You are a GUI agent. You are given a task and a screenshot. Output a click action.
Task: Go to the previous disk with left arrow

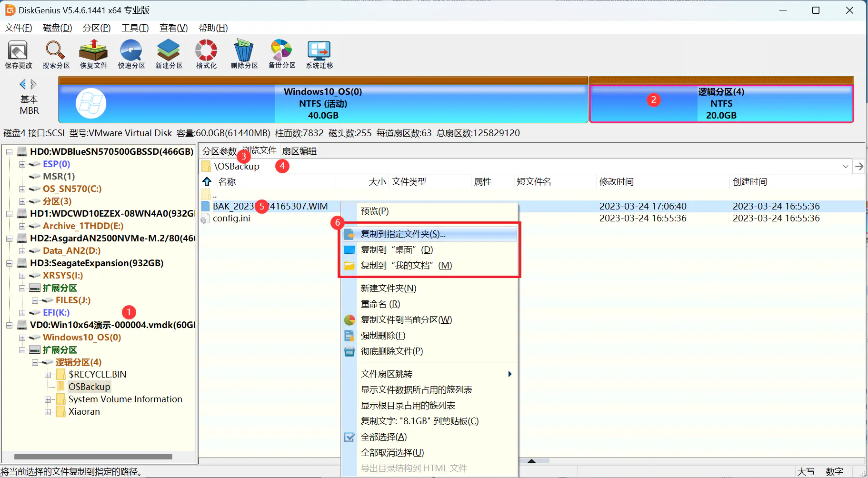pos(22,85)
